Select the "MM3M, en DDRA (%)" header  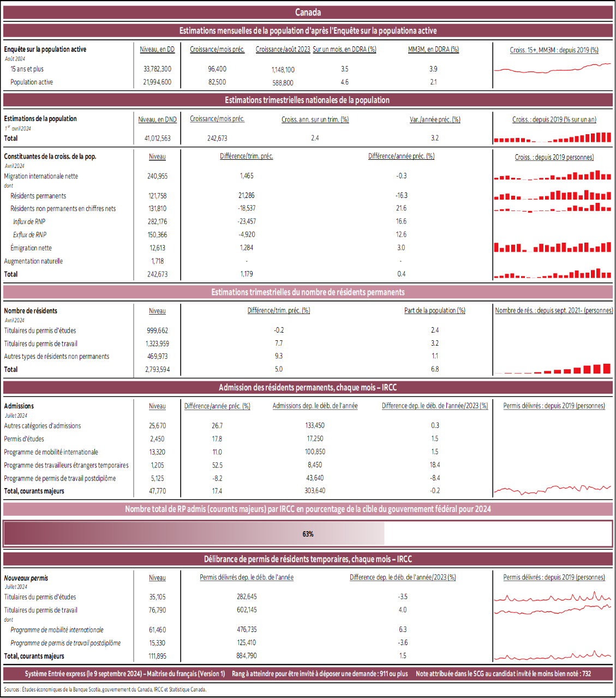[x=433, y=49]
